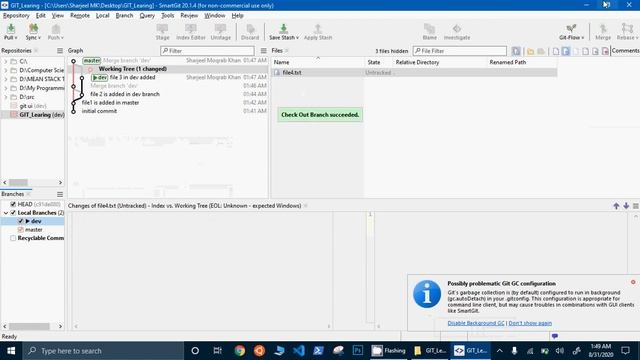Screen dimensions: 640x360
Task: Toggle the first file view filter button
Action: [x=516, y=51]
